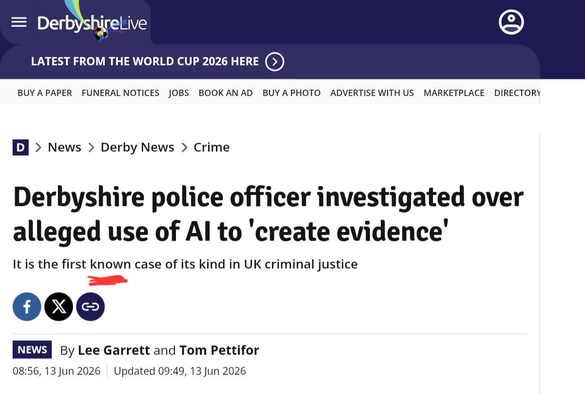The image size is (585, 394).
Task: Click the subheading 'It is the first known case'
Action: [x=185, y=264]
